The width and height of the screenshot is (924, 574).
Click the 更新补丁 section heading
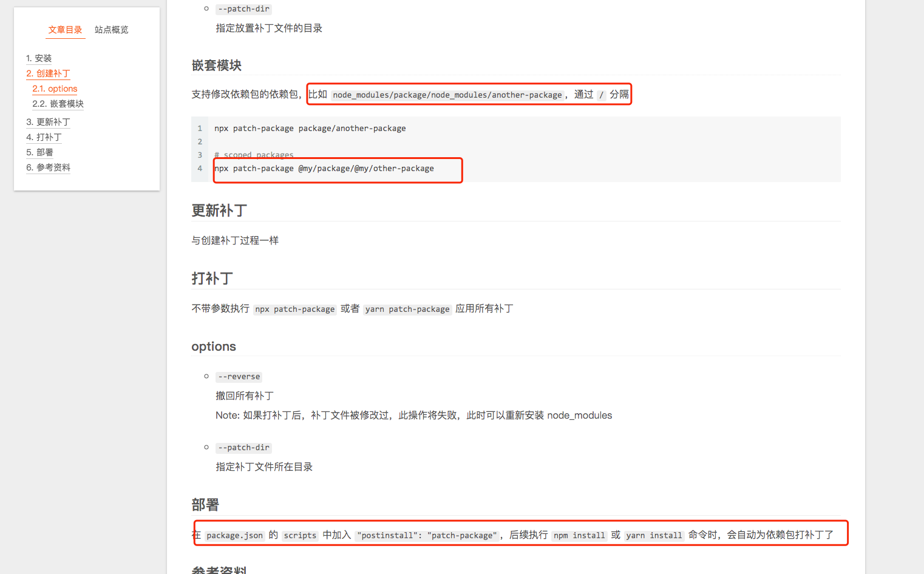pos(219,211)
